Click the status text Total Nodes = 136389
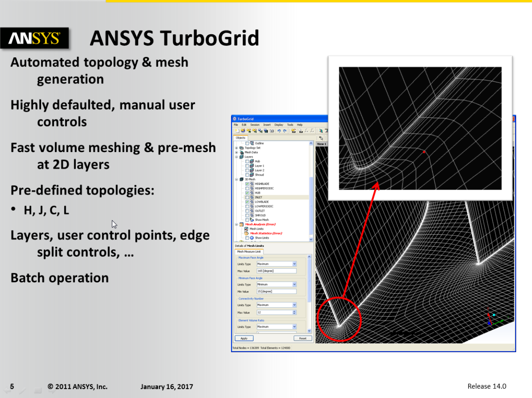 click(x=246, y=348)
